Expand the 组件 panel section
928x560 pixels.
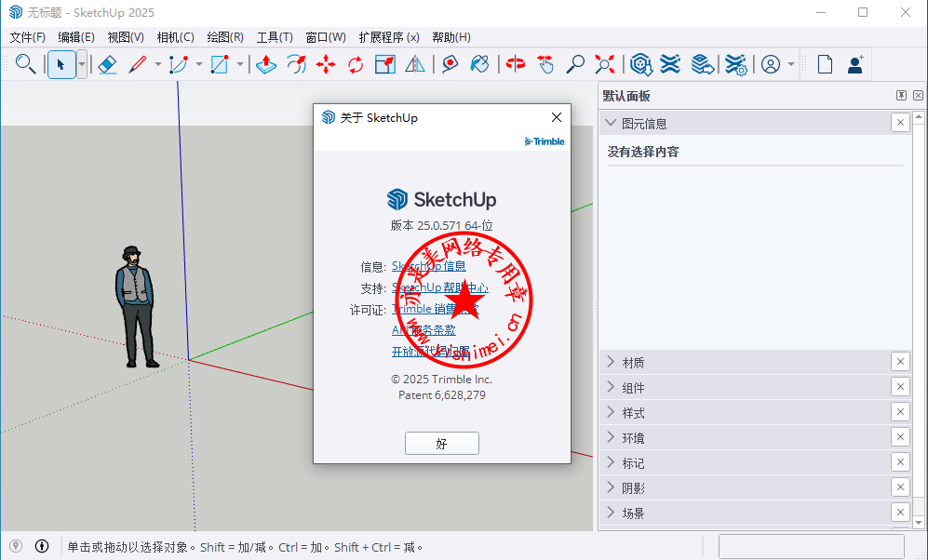coord(611,387)
